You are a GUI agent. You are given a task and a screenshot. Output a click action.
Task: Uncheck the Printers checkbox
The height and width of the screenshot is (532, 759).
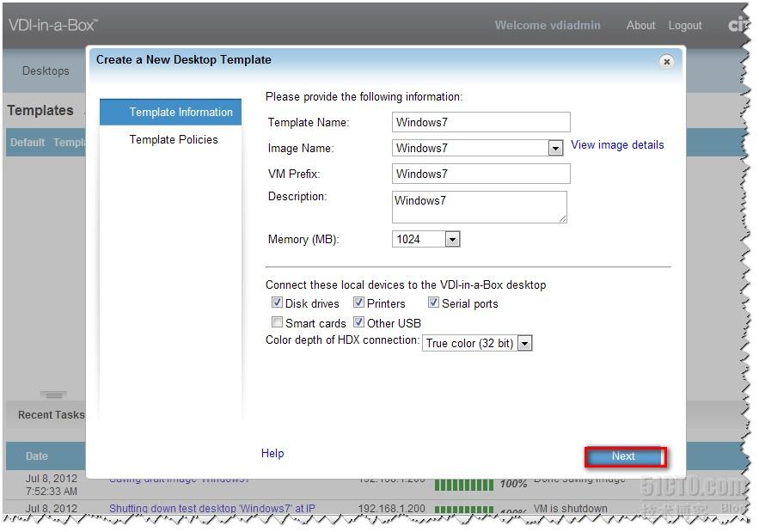pyautogui.click(x=358, y=303)
